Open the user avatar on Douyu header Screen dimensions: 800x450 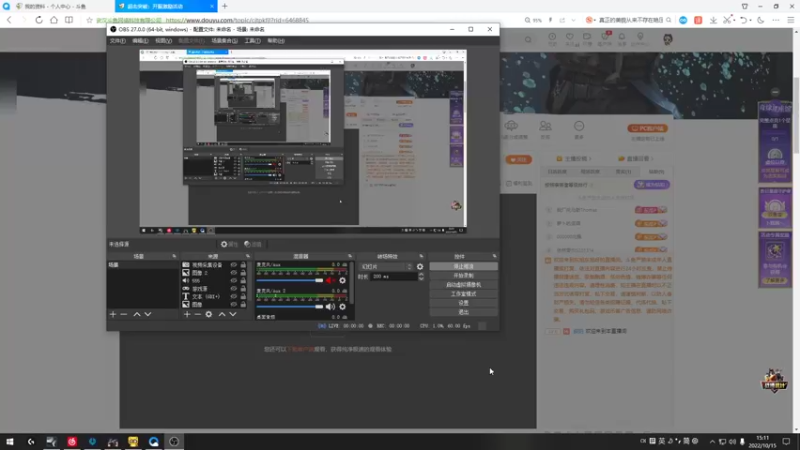[667, 39]
